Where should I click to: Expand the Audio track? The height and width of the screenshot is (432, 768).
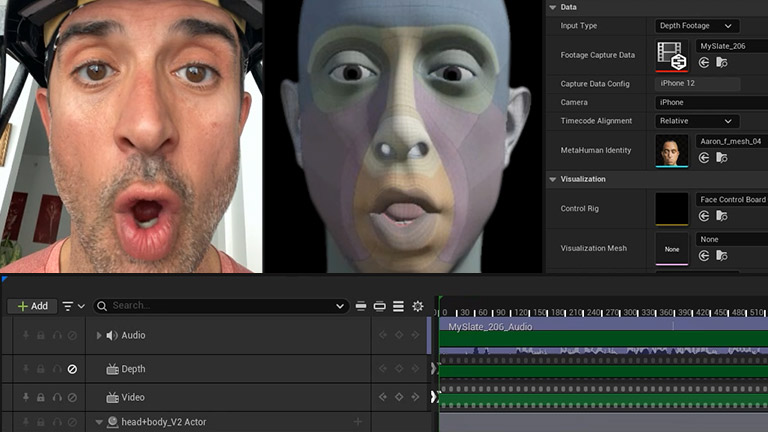(99, 335)
